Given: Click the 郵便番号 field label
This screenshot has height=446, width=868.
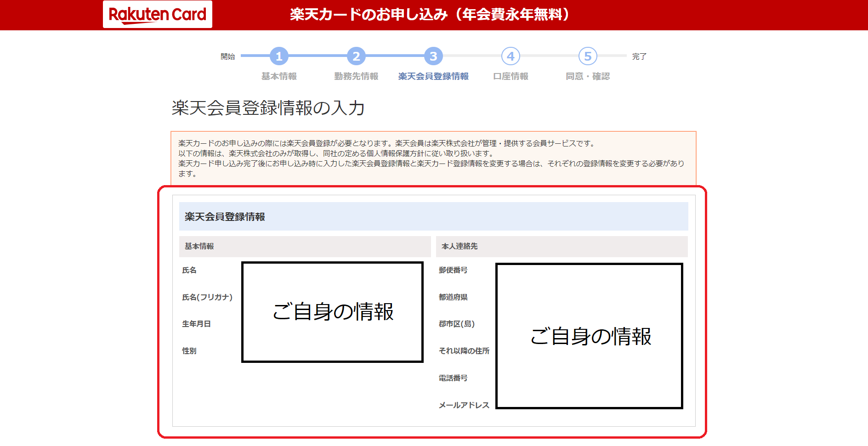Looking at the screenshot, I should click(x=453, y=270).
